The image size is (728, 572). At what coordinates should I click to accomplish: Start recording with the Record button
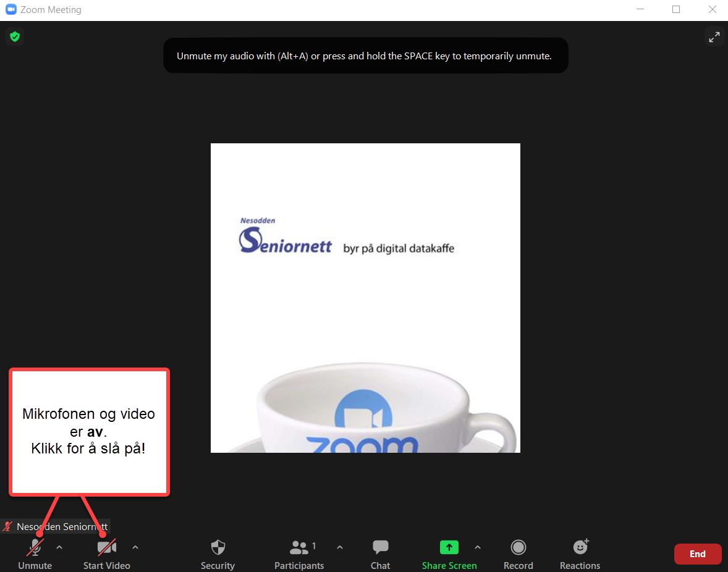tap(518, 548)
